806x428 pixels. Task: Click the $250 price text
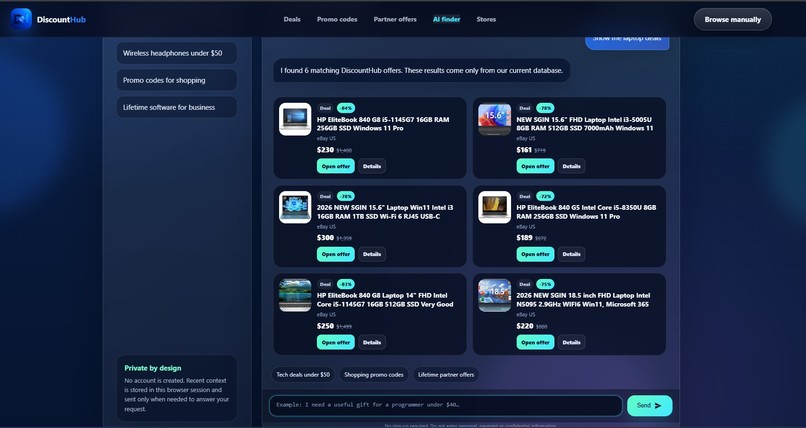[325, 326]
